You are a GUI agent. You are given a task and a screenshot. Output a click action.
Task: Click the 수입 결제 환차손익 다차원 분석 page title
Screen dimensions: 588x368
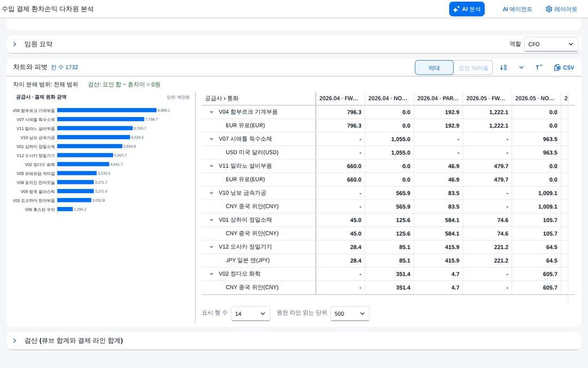pos(48,9)
